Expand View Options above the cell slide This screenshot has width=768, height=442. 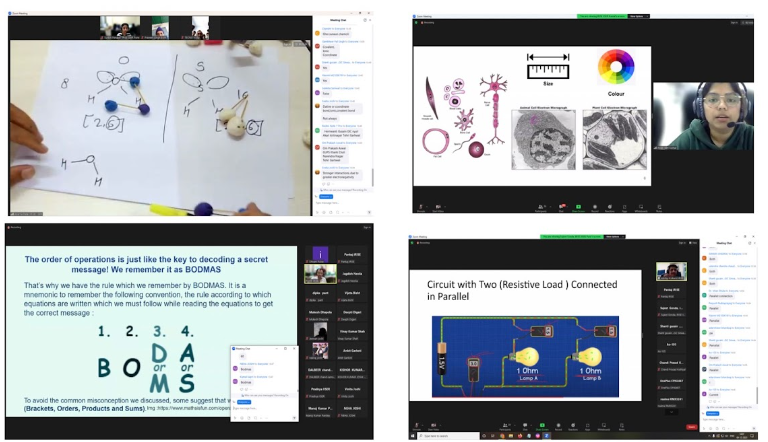coord(638,15)
